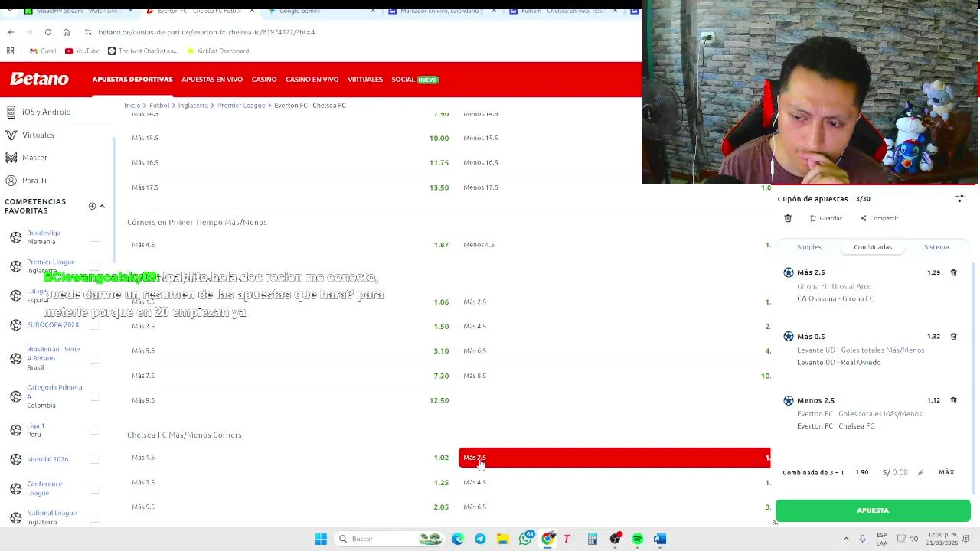Screen dimensions: 980x551
Task: Remove the Más 2.5 Girona selection
Action: pyautogui.click(x=953, y=272)
